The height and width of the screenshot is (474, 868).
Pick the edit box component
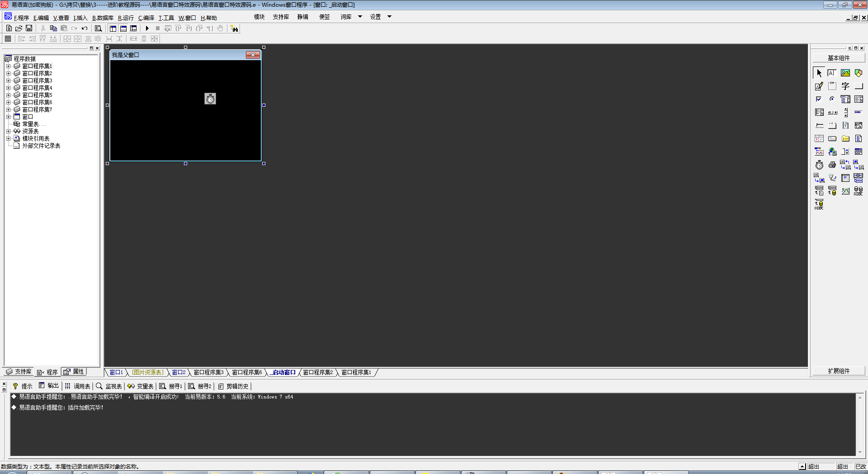pos(832,73)
